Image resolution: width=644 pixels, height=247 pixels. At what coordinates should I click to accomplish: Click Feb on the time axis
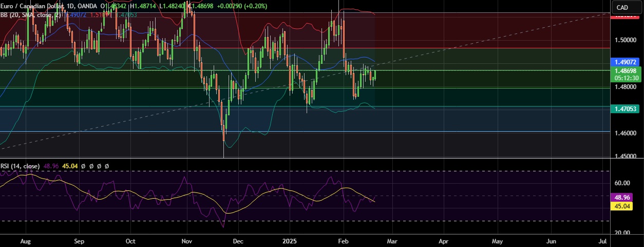click(343, 240)
